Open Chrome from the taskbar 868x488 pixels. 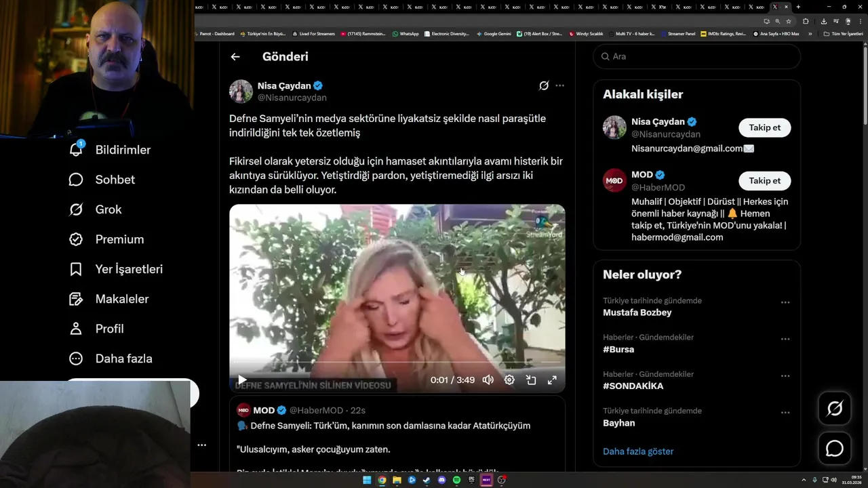tap(382, 480)
